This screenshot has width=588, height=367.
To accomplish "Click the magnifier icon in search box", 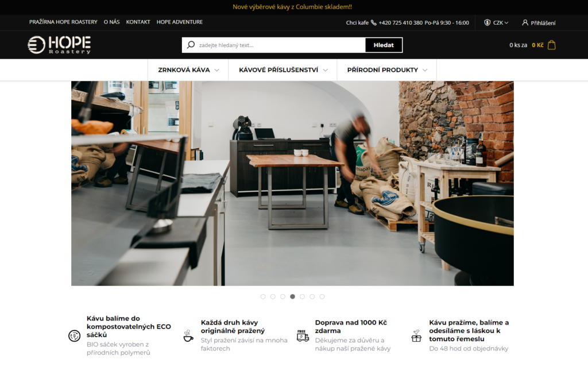I will click(191, 45).
